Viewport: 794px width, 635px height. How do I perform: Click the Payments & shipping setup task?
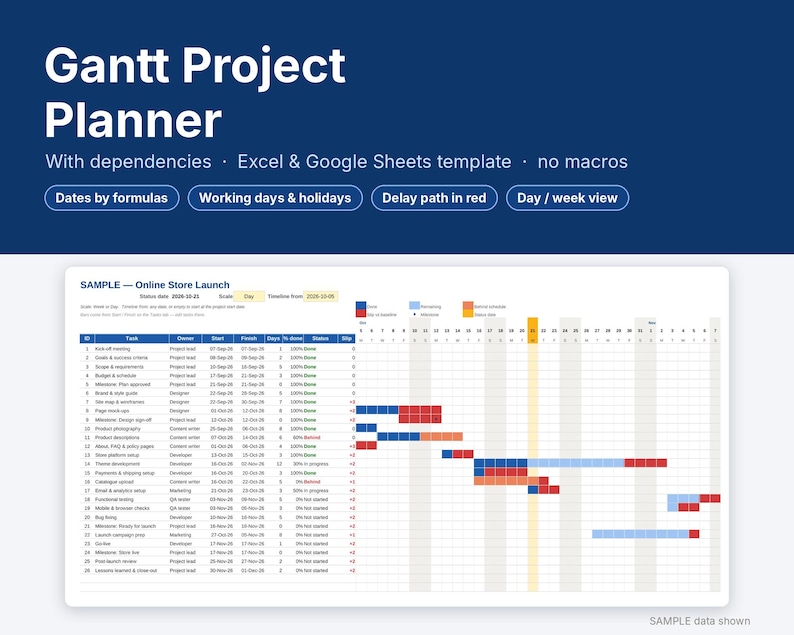(x=125, y=473)
